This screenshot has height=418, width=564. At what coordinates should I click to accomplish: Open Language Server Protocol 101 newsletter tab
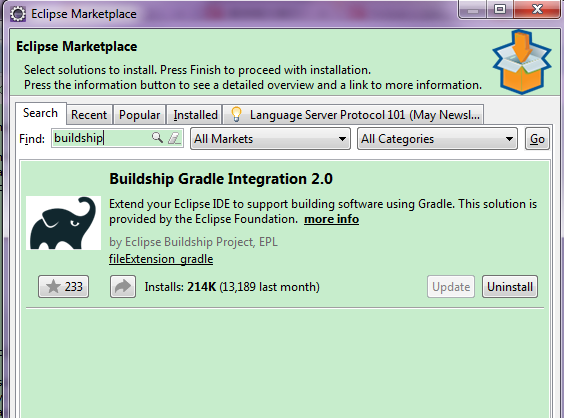(353, 115)
